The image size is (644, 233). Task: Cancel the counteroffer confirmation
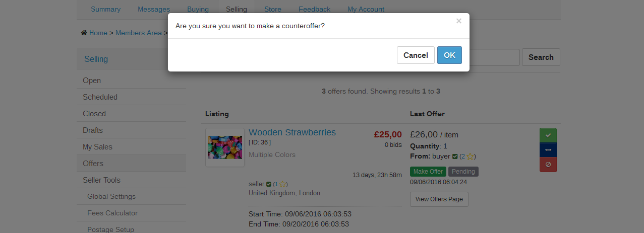point(416,55)
